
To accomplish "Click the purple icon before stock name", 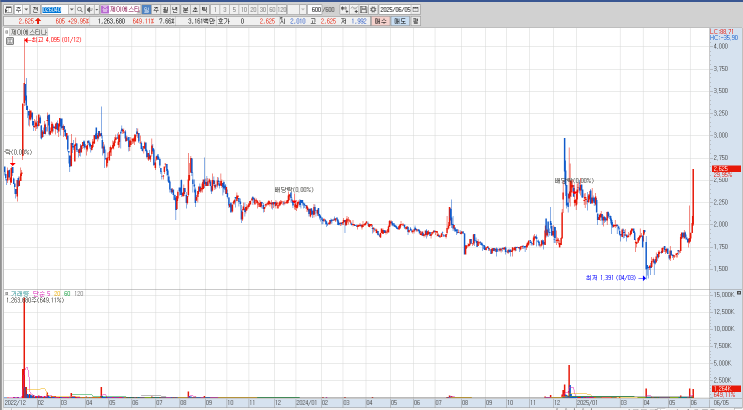I will (x=105, y=9).
